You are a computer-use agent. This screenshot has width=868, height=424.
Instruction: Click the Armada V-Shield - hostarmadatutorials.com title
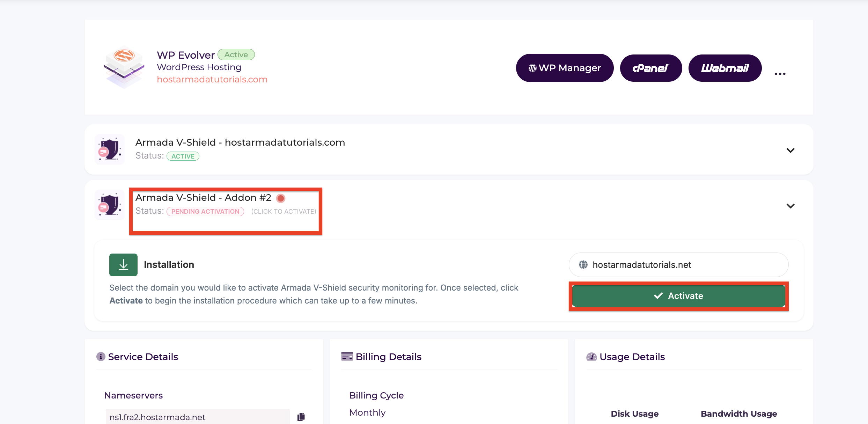[240, 142]
